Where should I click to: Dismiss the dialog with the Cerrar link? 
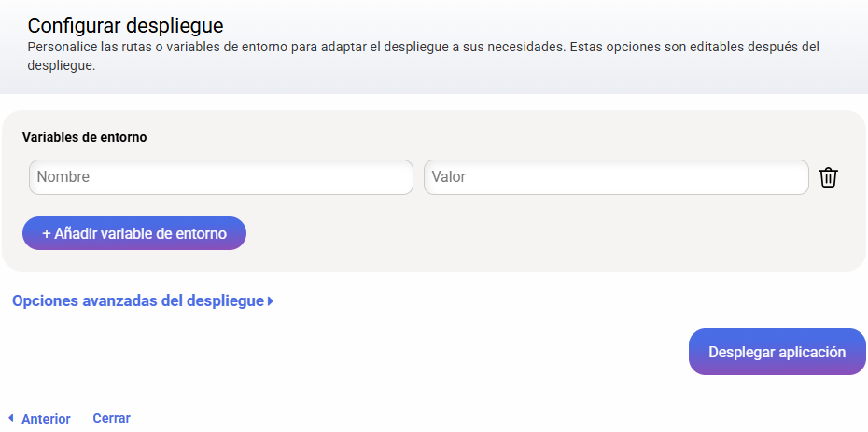coord(111,418)
